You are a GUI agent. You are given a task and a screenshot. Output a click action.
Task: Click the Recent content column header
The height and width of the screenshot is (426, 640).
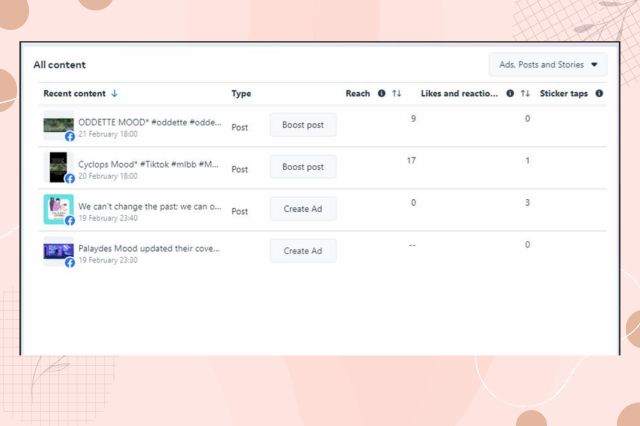coord(74,93)
